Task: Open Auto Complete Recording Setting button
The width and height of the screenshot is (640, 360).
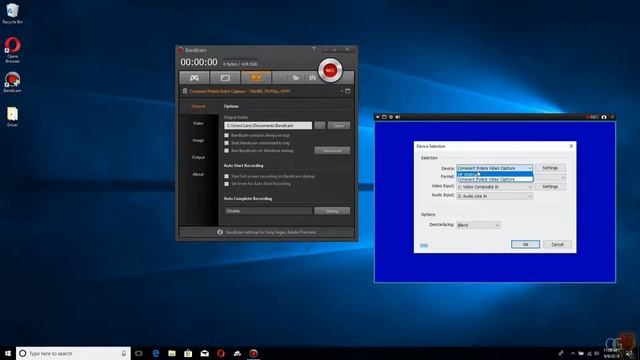Action: coord(332,211)
